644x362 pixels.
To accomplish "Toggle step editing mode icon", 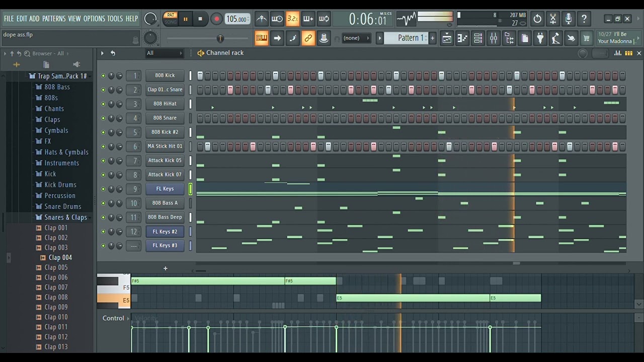I will click(x=293, y=38).
